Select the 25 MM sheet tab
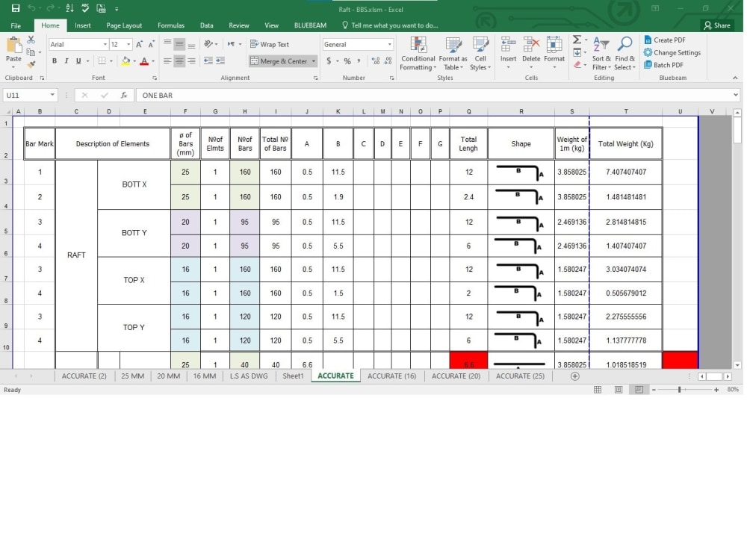 [132, 376]
